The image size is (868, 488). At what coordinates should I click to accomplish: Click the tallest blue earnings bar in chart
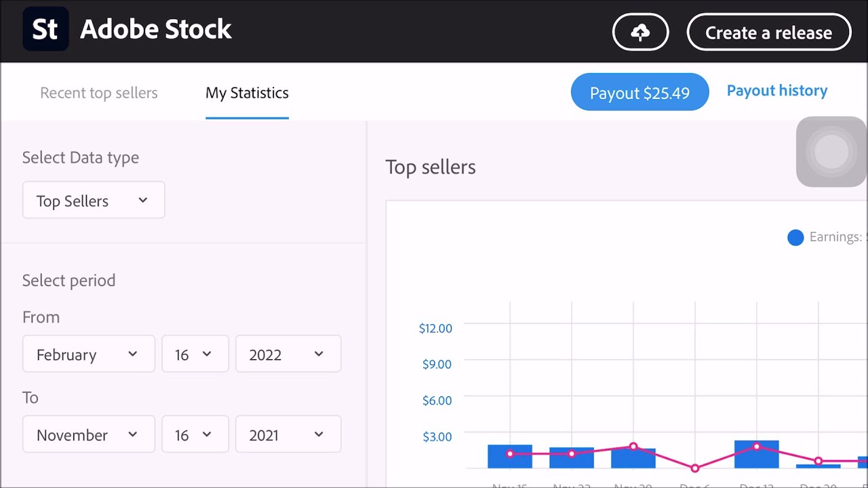click(756, 454)
